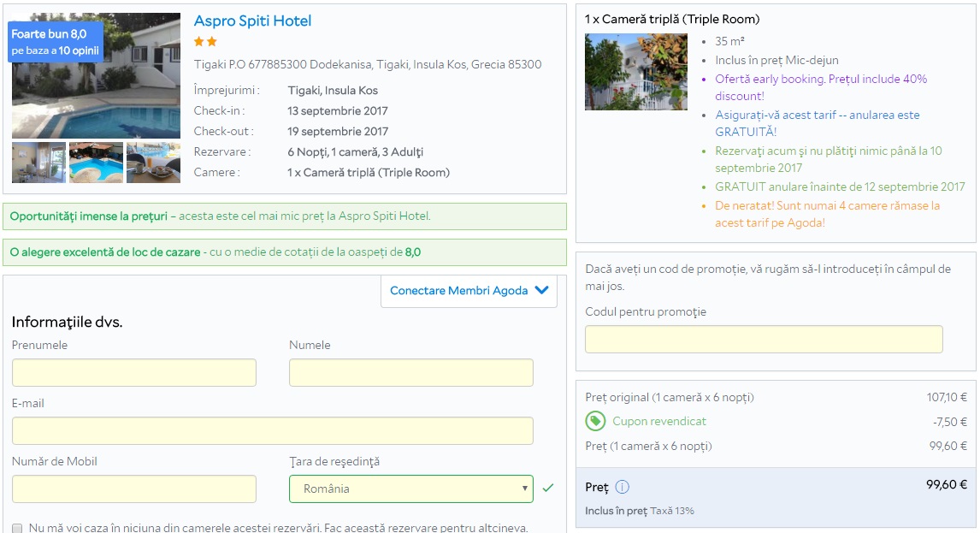View the Triple Room photo
The image size is (980, 533).
point(635,72)
